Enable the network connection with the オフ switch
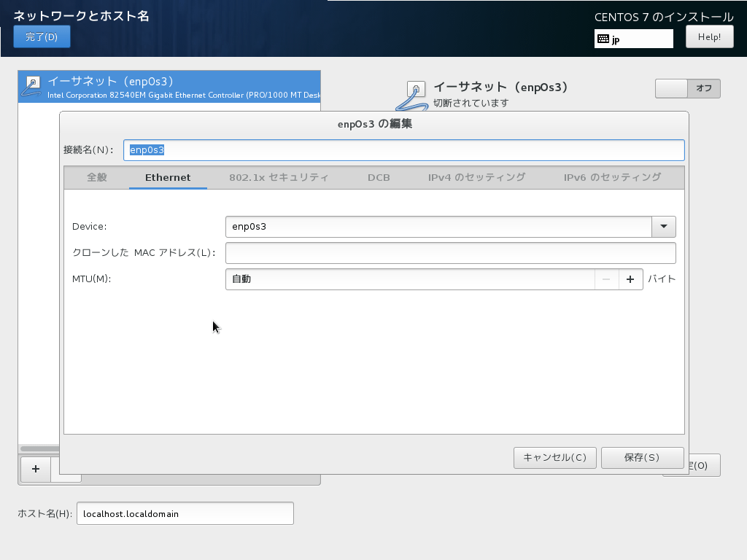 (x=687, y=88)
